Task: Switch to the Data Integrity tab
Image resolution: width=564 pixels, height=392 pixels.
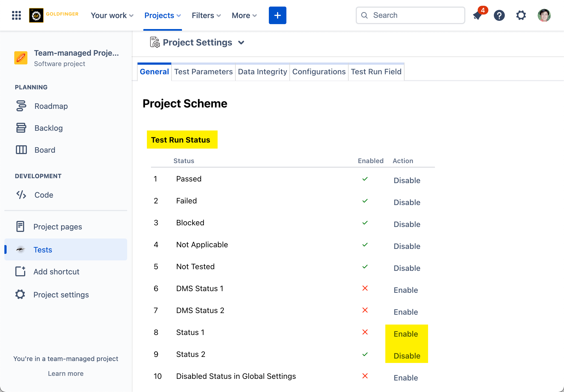Action: coord(262,72)
